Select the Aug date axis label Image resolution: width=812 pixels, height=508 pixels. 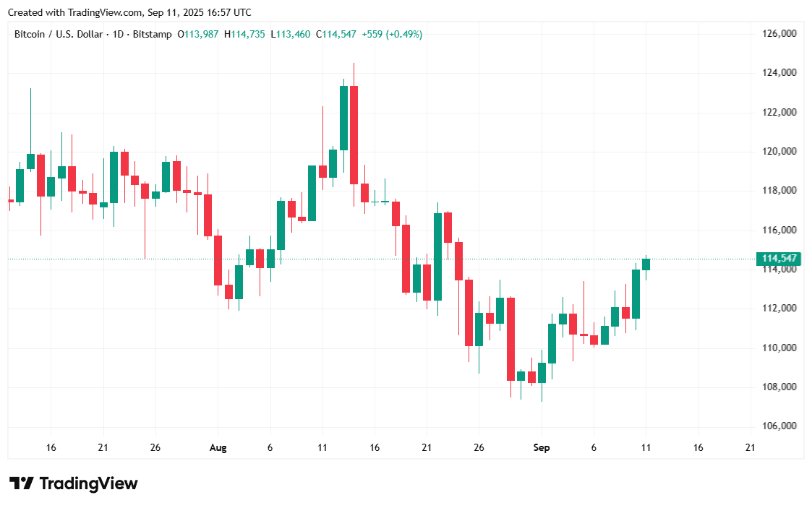pyautogui.click(x=218, y=447)
